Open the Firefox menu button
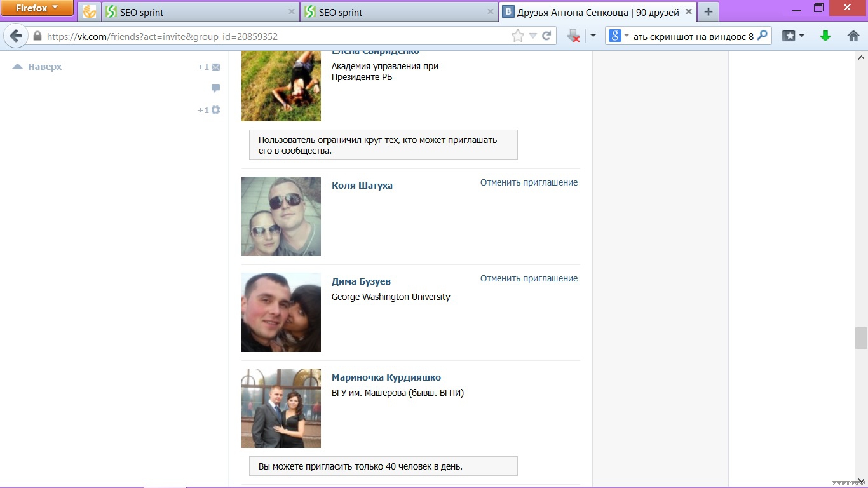 [x=37, y=8]
